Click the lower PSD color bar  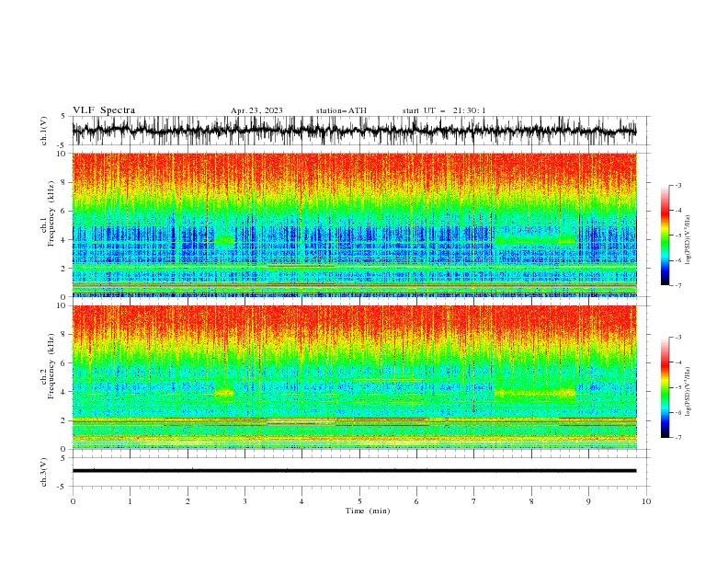tap(665, 387)
